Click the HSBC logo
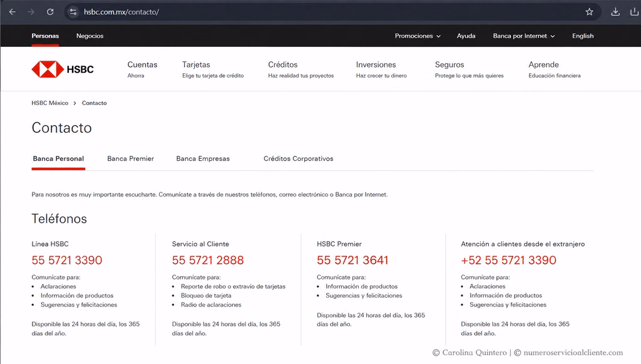Image resolution: width=641 pixels, height=364 pixels. [63, 69]
